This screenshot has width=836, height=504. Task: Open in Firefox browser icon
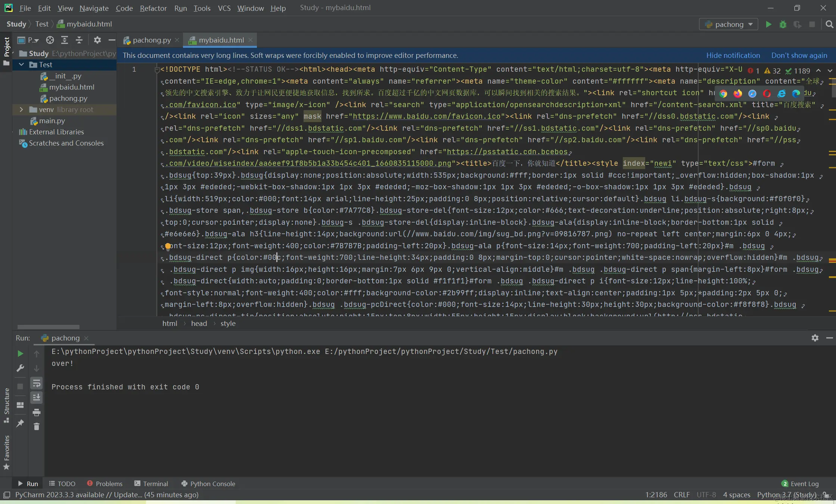[x=738, y=94]
